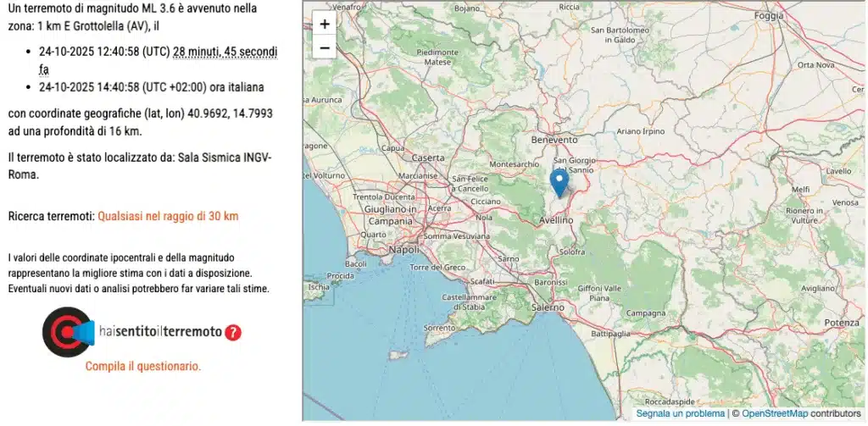Viewport: 868px width, 426px height.
Task: Click the red target megaphone logo
Action: coord(69,332)
